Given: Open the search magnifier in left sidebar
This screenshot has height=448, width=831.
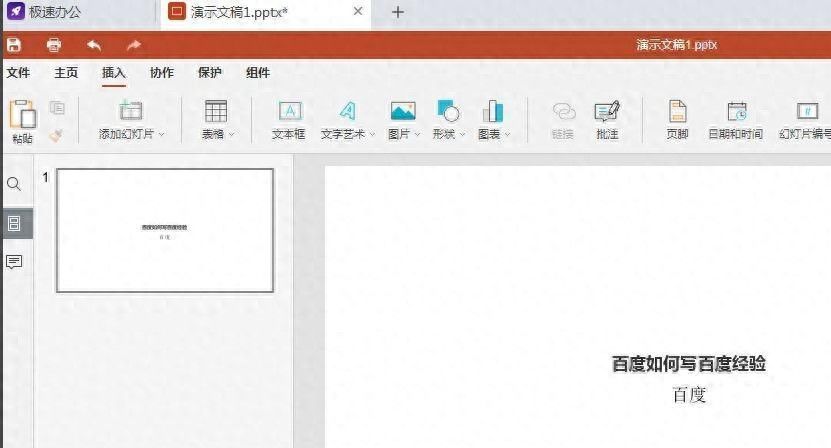Looking at the screenshot, I should 14,184.
